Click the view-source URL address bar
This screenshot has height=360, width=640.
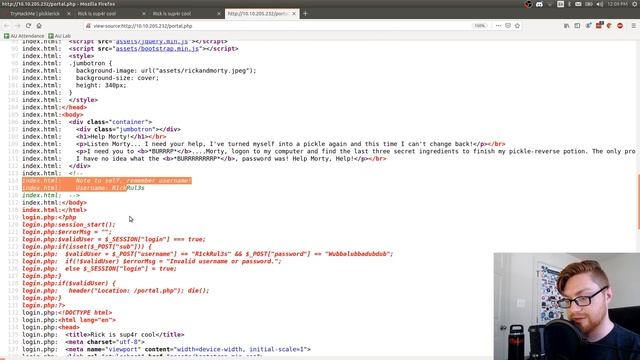point(278,26)
